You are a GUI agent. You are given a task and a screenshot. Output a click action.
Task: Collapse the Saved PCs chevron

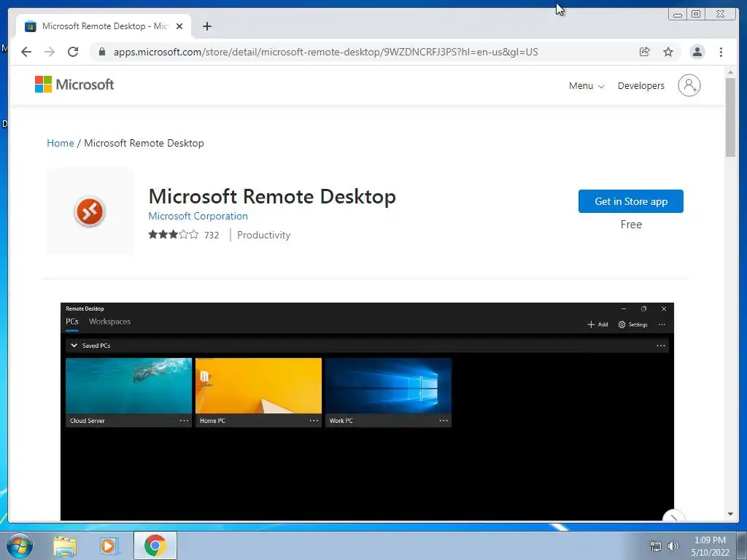click(74, 346)
